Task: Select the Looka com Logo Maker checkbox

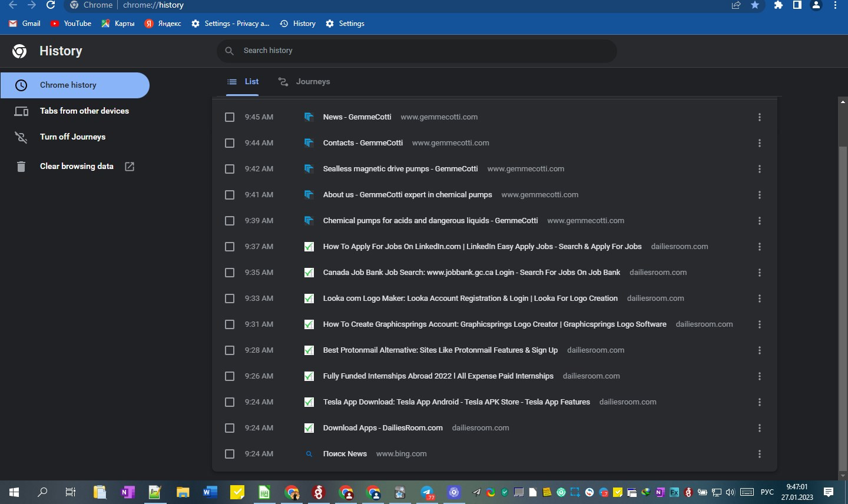Action: 230,299
